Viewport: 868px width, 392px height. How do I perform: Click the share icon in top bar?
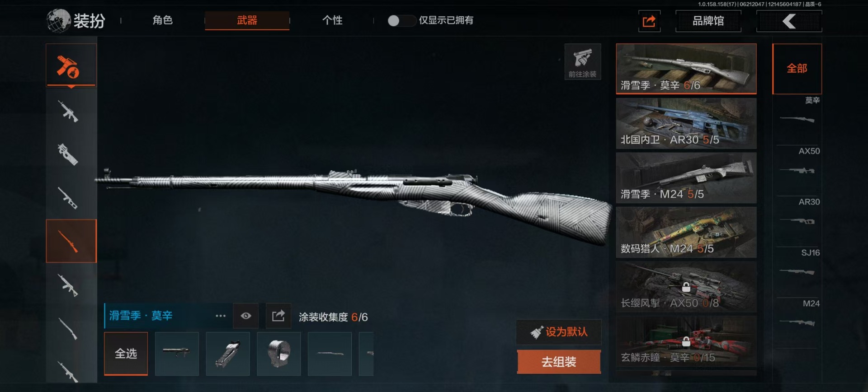[649, 21]
